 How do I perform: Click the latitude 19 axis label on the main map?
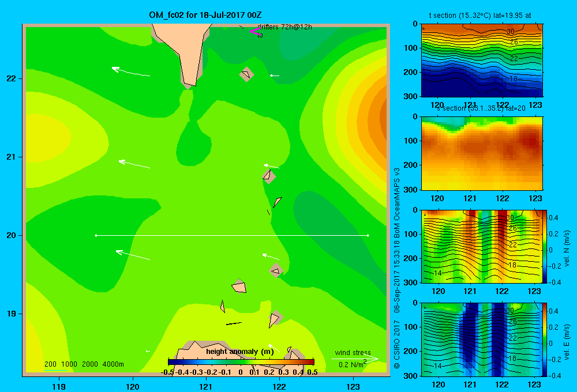point(12,314)
